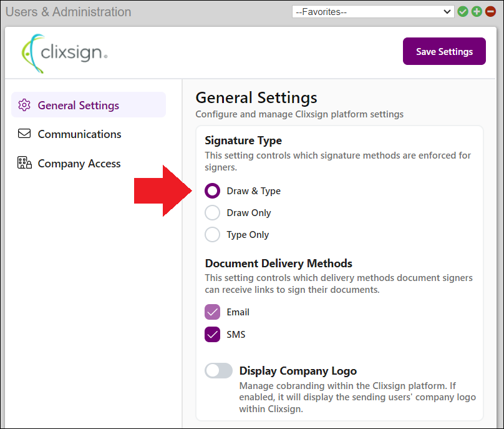Uncheck the Email delivery method checkbox
The width and height of the screenshot is (504, 429).
(213, 312)
